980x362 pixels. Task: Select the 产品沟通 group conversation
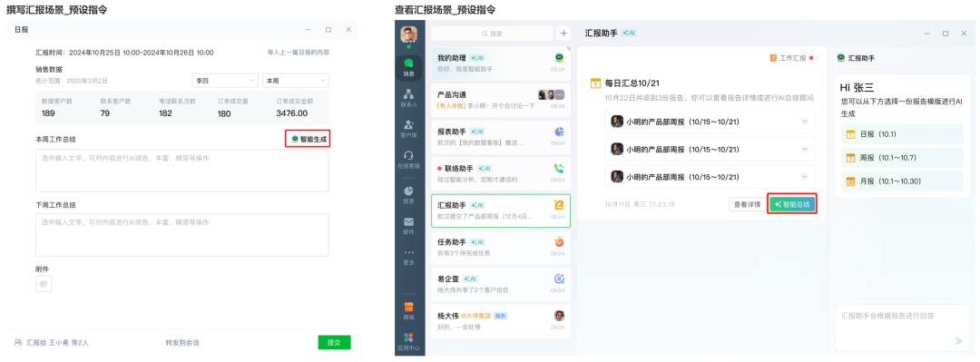point(501,100)
